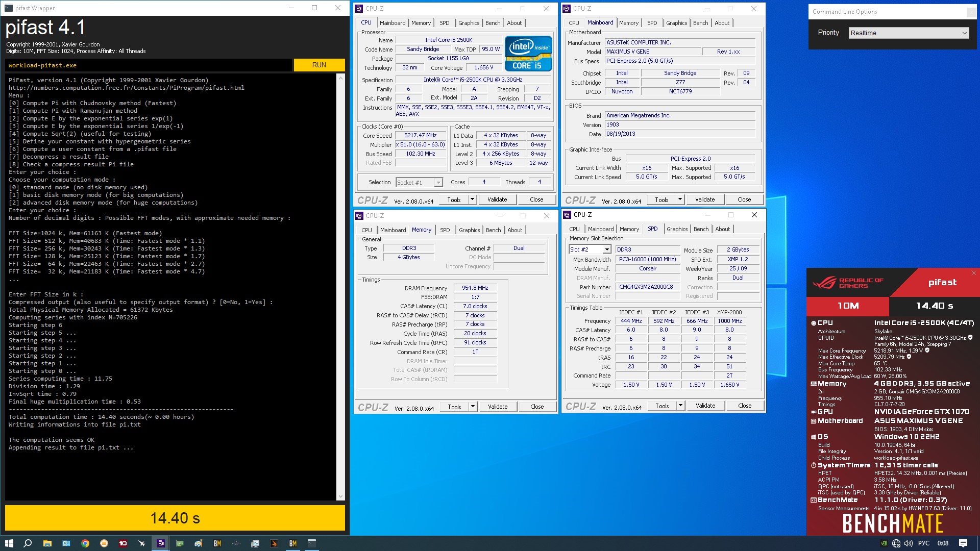Click the CPU-Z icon in SPD window title
This screenshot has width=980, height=551.
pos(567,215)
